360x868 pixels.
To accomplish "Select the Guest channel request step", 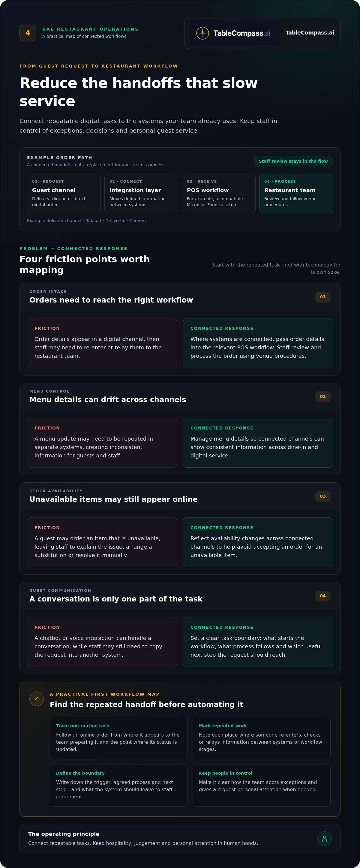I will (64, 193).
